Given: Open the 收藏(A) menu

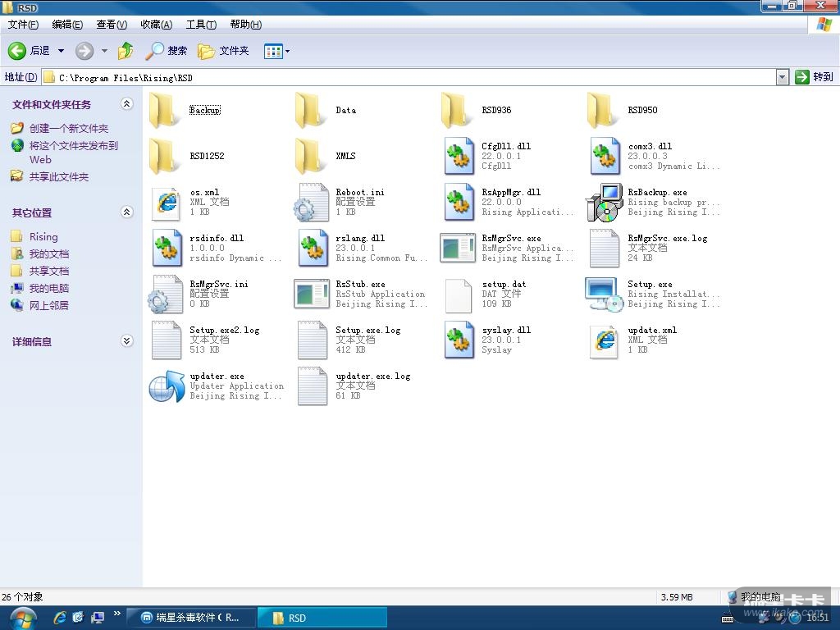Looking at the screenshot, I should click(x=157, y=24).
